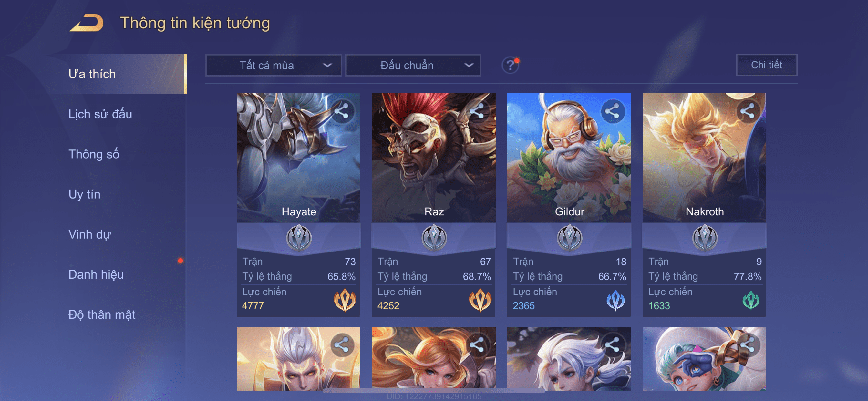Open the Lịch sử đấu tab
This screenshot has width=868, height=401.
100,114
